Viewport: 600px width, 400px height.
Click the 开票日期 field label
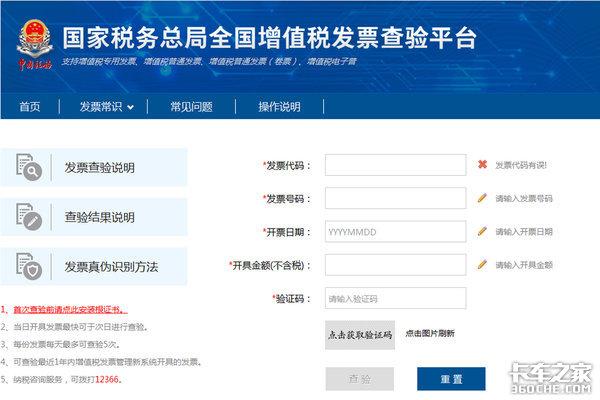pos(287,232)
